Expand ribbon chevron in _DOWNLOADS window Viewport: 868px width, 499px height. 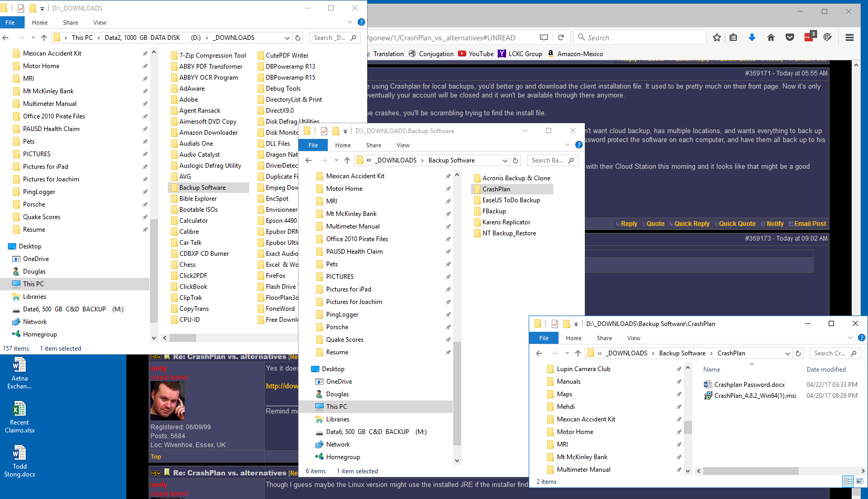350,22
